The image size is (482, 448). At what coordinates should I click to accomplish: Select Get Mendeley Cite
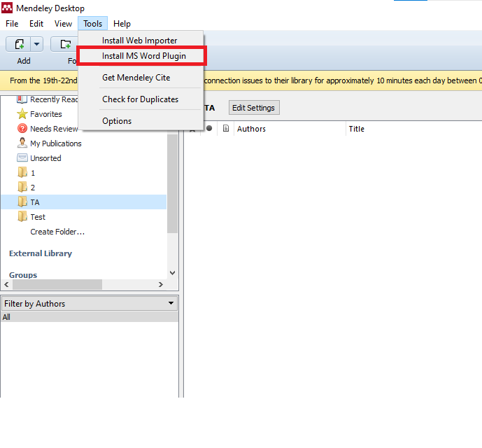[136, 78]
